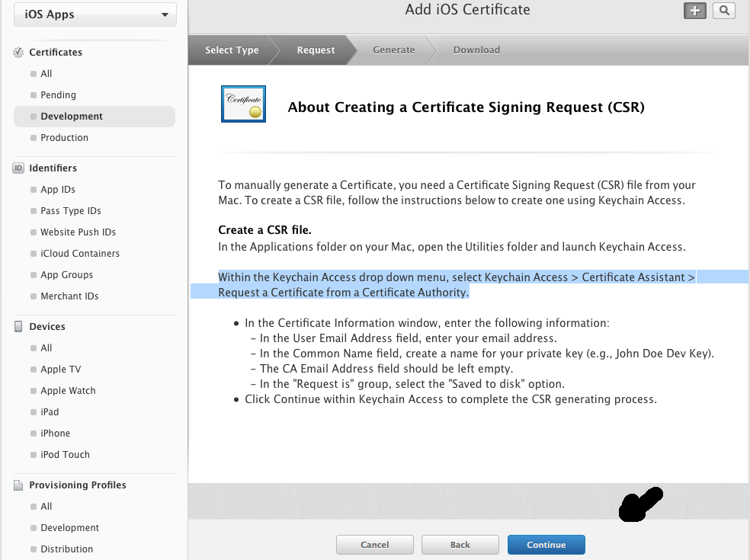The width and height of the screenshot is (750, 560).
Task: Click the Cancel button
Action: pyautogui.click(x=374, y=545)
